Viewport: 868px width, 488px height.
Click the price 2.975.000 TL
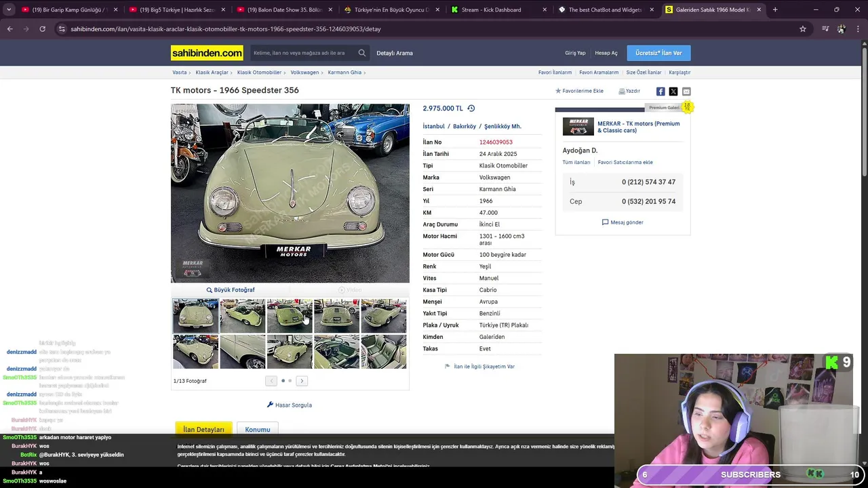click(443, 108)
